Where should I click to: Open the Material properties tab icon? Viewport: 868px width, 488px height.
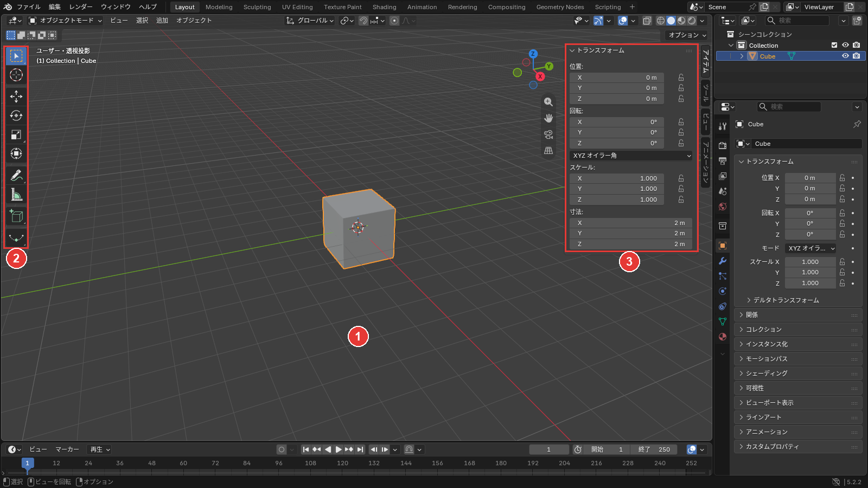click(723, 337)
